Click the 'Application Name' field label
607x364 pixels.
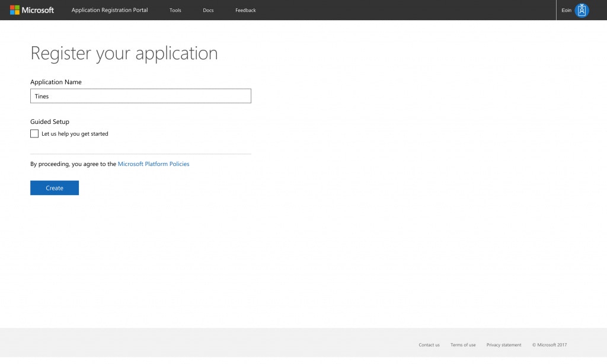56,82
